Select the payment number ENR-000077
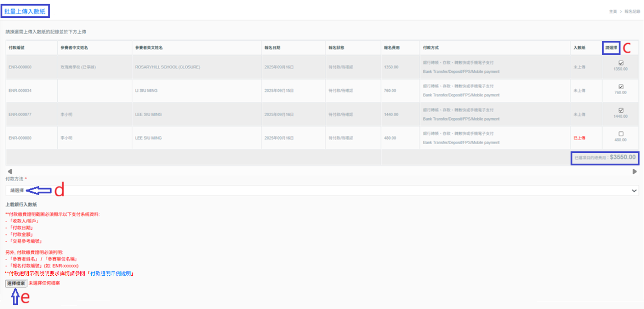This screenshot has width=644, height=309. pos(20,114)
